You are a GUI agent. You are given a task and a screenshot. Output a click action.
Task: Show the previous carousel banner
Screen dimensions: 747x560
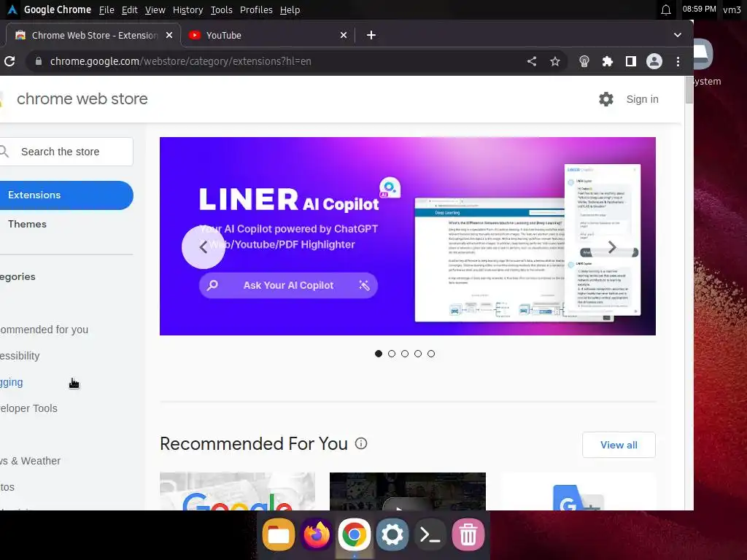point(204,247)
